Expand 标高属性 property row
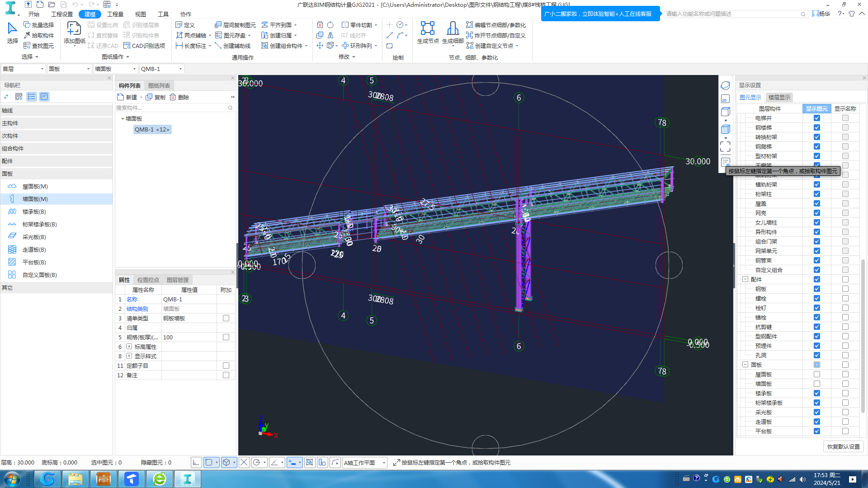This screenshot has height=488, width=868. coord(129,347)
